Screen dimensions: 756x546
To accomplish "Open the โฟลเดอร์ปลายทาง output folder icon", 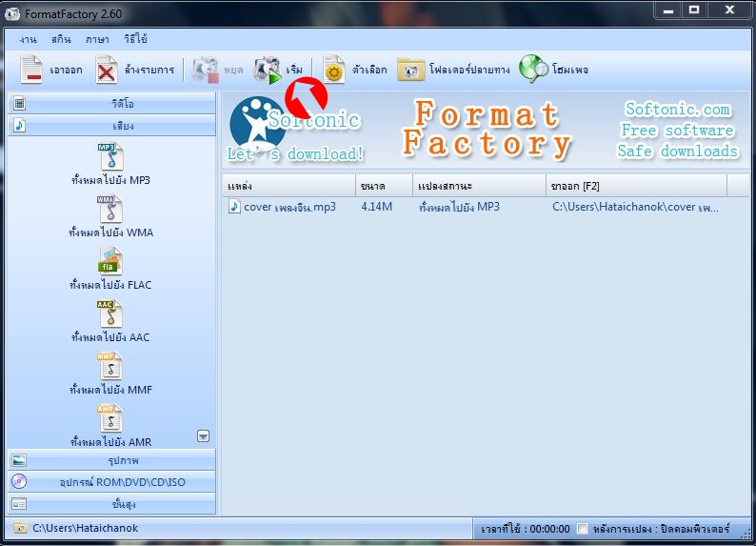I will click(x=410, y=71).
